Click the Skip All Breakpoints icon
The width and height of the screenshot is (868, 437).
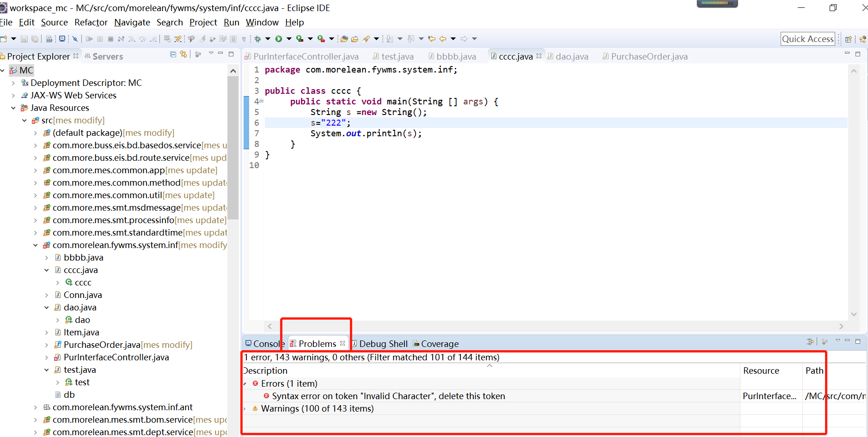pyautogui.click(x=75, y=39)
